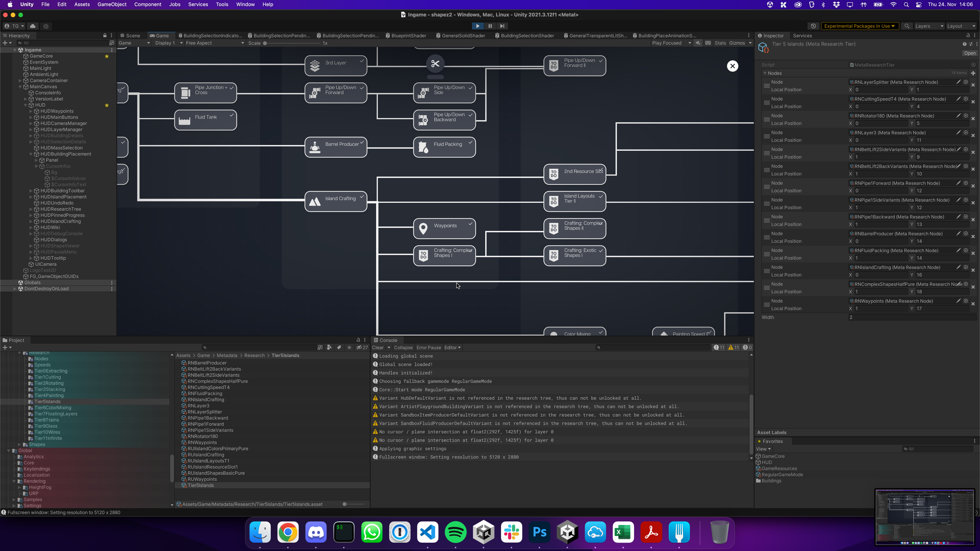The width and height of the screenshot is (980, 551).
Task: Open Spotify from the Dock
Action: pos(455,532)
